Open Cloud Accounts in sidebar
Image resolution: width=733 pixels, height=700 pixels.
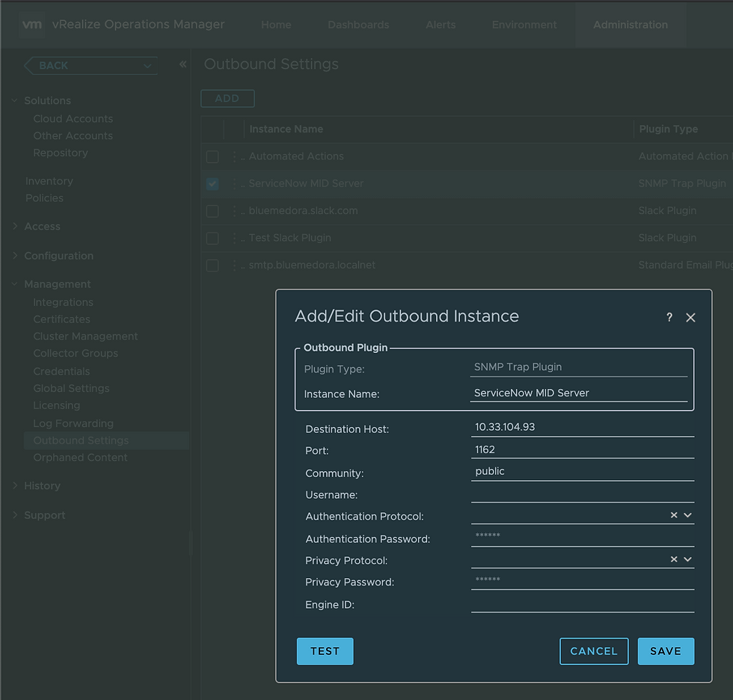[73, 119]
